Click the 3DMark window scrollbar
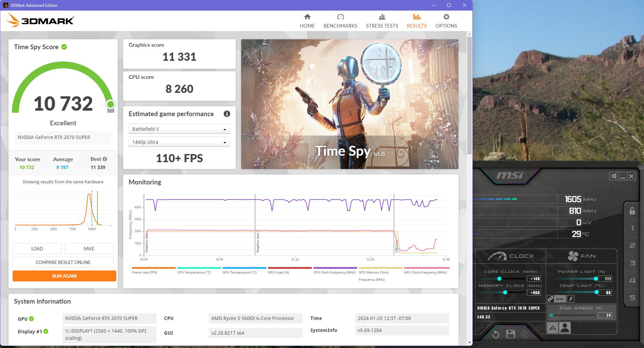 pos(469,96)
